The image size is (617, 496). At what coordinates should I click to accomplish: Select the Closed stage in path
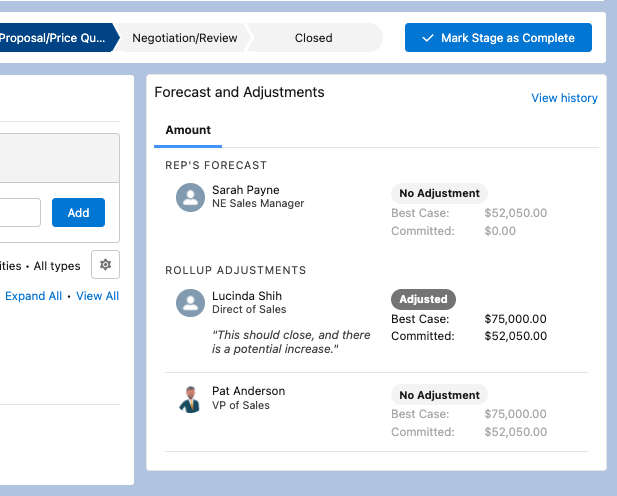(x=313, y=38)
